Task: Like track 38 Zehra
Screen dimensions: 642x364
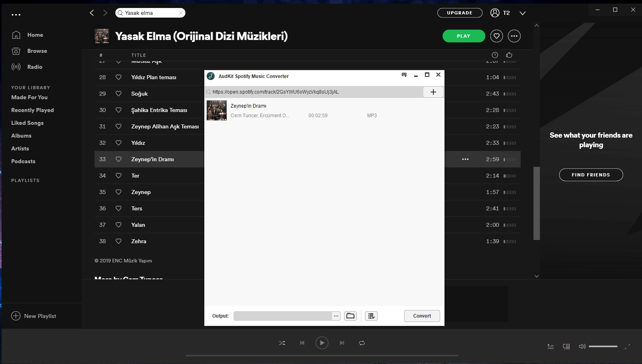Action: 119,241
